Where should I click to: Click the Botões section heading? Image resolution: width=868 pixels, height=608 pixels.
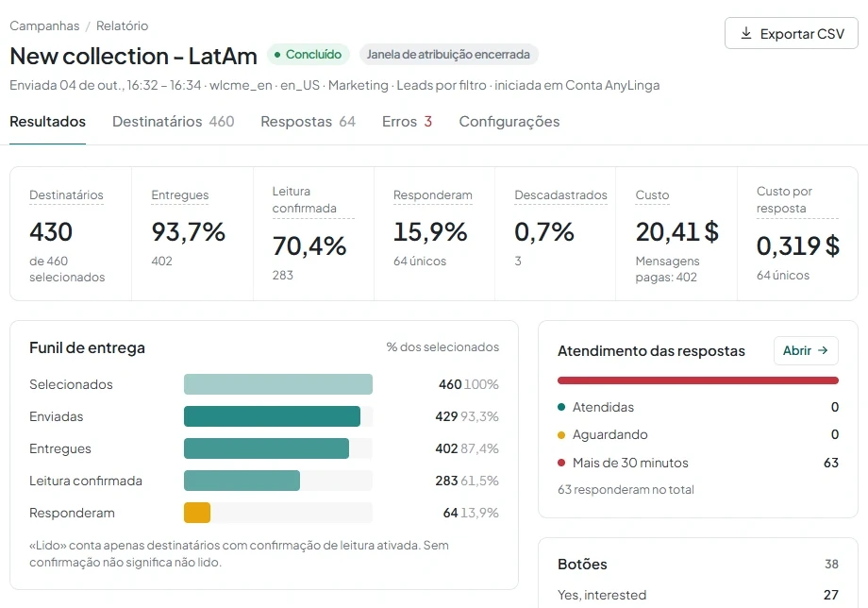(582, 565)
